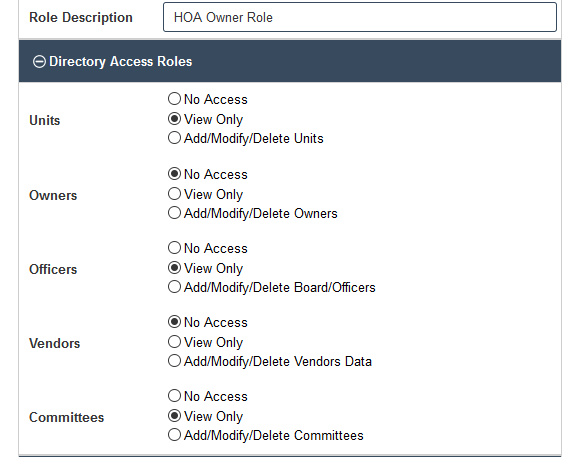
Task: Choose Add/Modify/Delete Board/Officers option
Action: [x=174, y=287]
